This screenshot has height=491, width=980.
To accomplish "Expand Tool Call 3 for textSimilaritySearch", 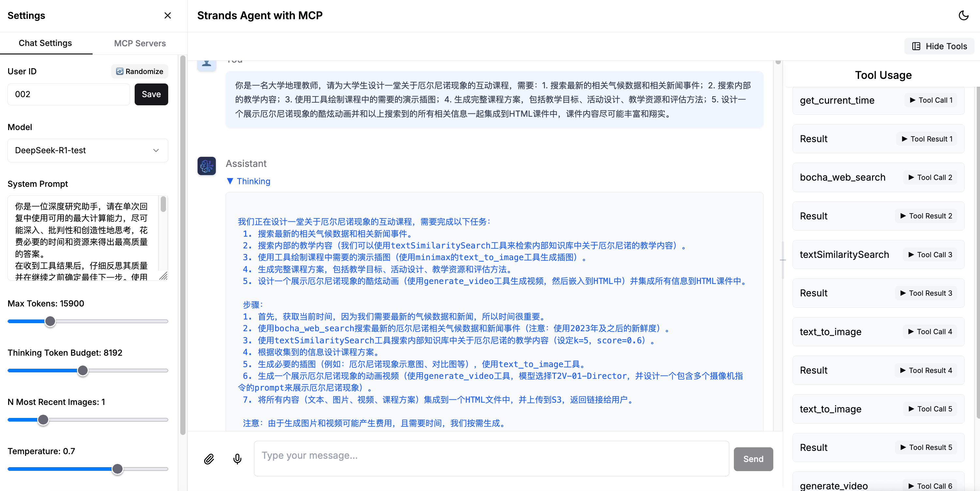I will [x=930, y=255].
